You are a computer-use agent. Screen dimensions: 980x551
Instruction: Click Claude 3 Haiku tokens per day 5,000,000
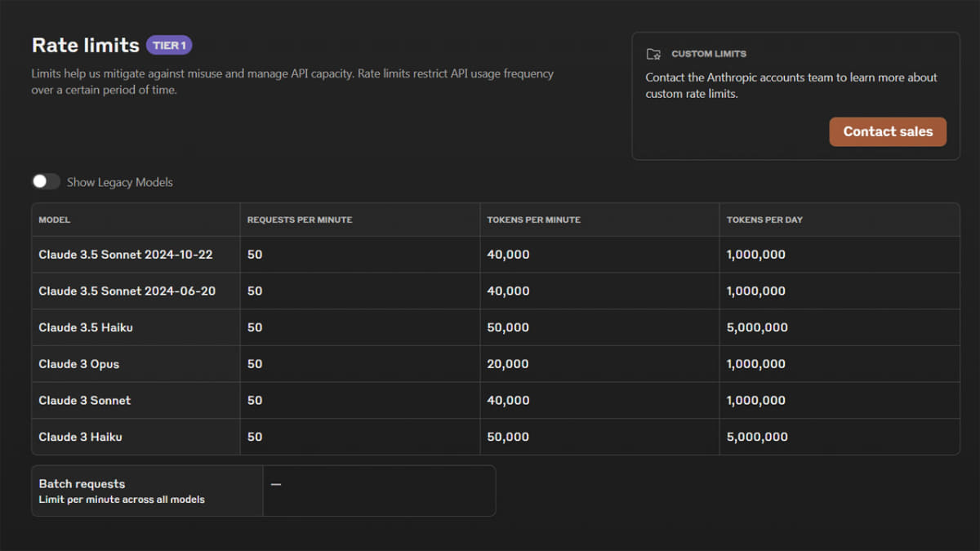(757, 437)
